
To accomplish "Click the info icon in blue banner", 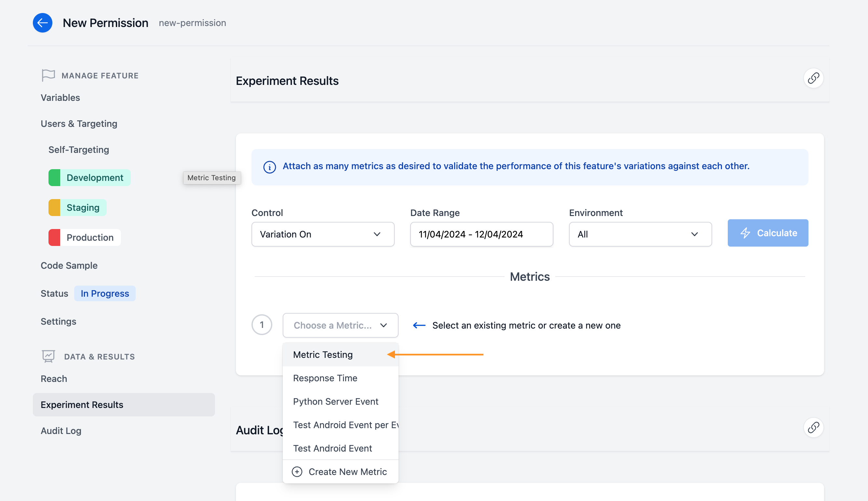I will tap(269, 167).
